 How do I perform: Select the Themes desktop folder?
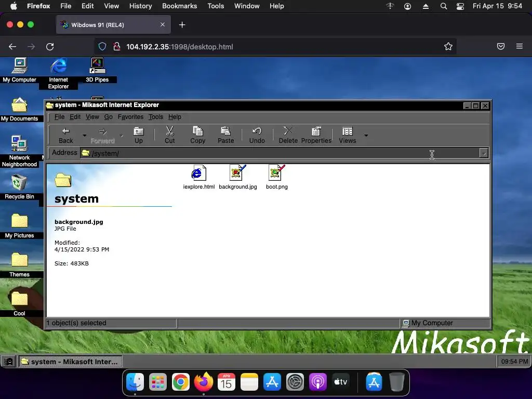[x=19, y=265]
